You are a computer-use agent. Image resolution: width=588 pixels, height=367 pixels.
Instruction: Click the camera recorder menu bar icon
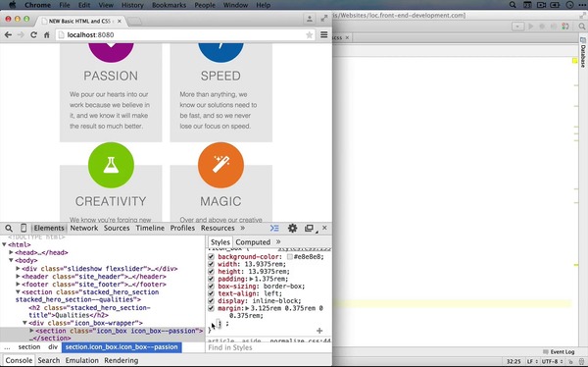[541, 5]
